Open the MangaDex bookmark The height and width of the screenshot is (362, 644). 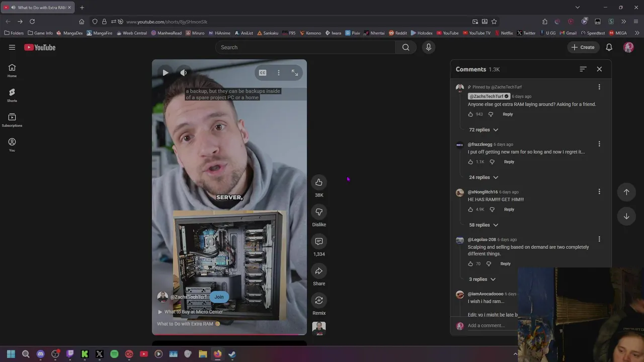(x=69, y=33)
